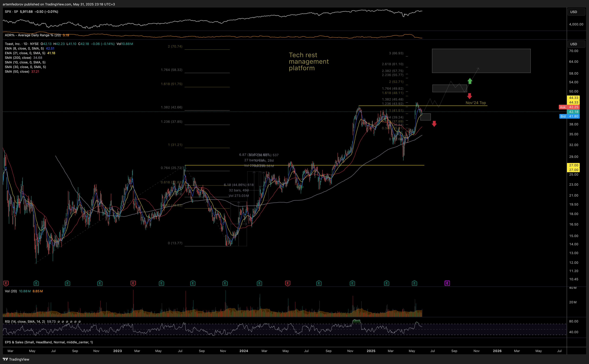Click the Fib extension label 3 (66.93)

tap(396, 53)
